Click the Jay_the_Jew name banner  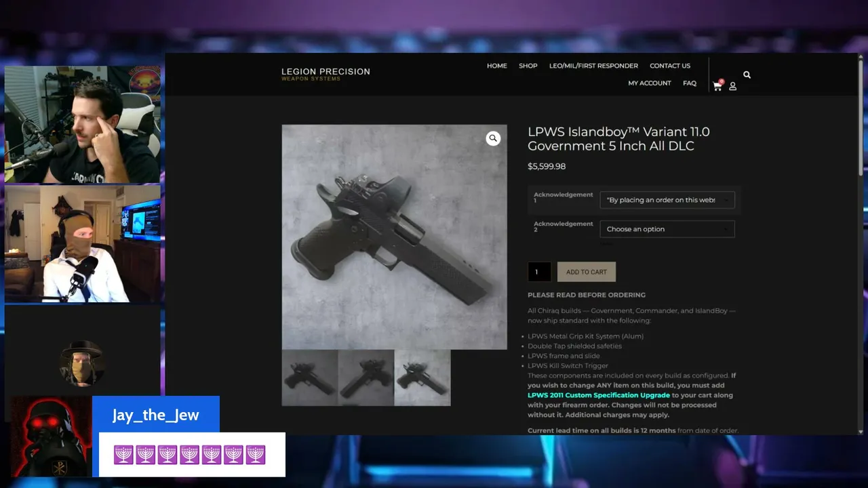[156, 415]
